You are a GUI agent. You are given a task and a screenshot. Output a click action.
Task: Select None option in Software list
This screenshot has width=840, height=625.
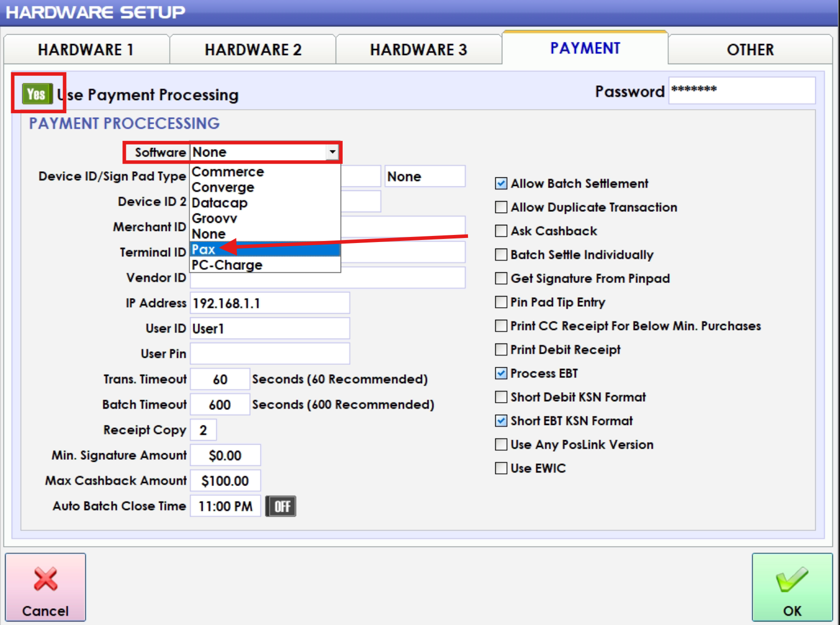pos(265,234)
